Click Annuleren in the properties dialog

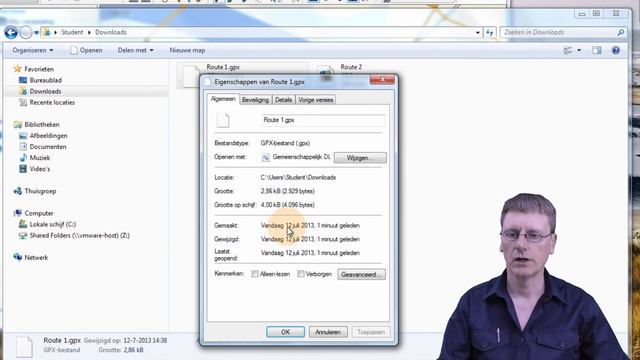coord(328,332)
